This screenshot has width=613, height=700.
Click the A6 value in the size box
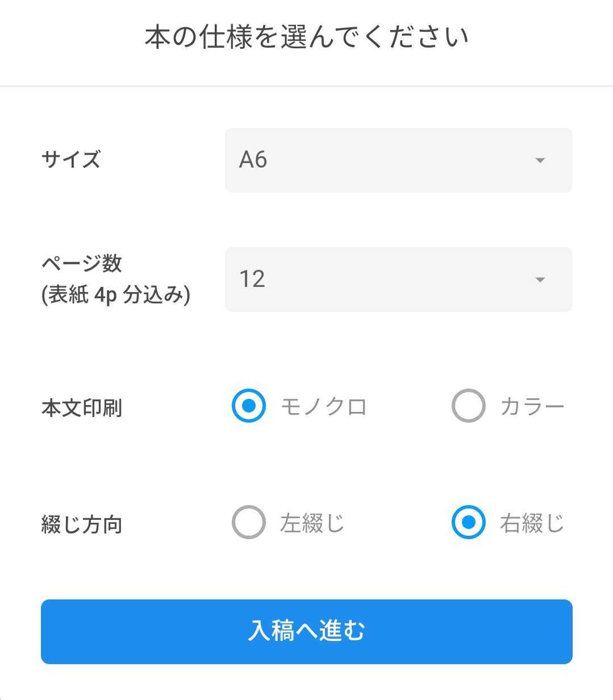point(253,160)
